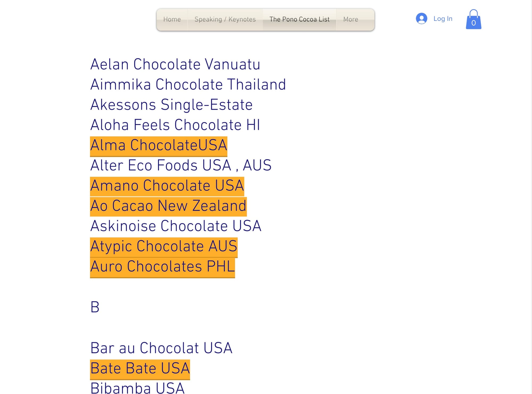Visit the Amano Chocolate USA link
Image resolution: width=532 pixels, height=394 pixels.
[167, 186]
